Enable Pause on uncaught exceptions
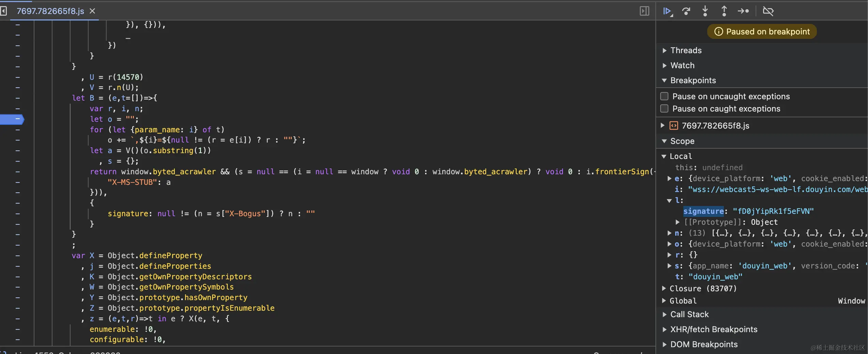The image size is (868, 354). 664,97
